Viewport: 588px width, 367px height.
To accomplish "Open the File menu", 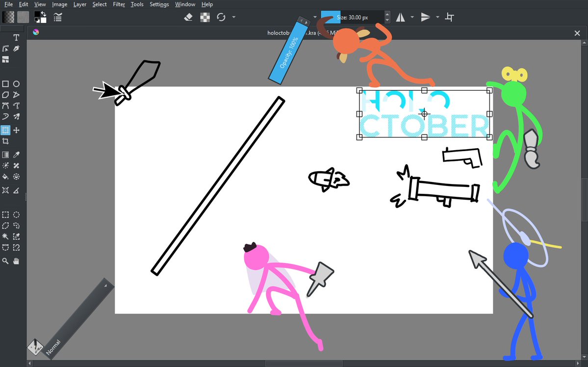I will tap(8, 4).
